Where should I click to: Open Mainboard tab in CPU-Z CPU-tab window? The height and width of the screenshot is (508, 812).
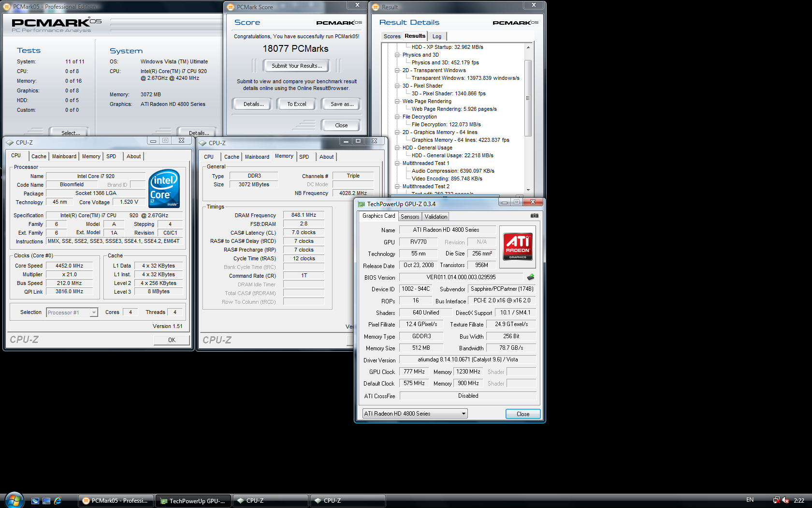tap(64, 156)
